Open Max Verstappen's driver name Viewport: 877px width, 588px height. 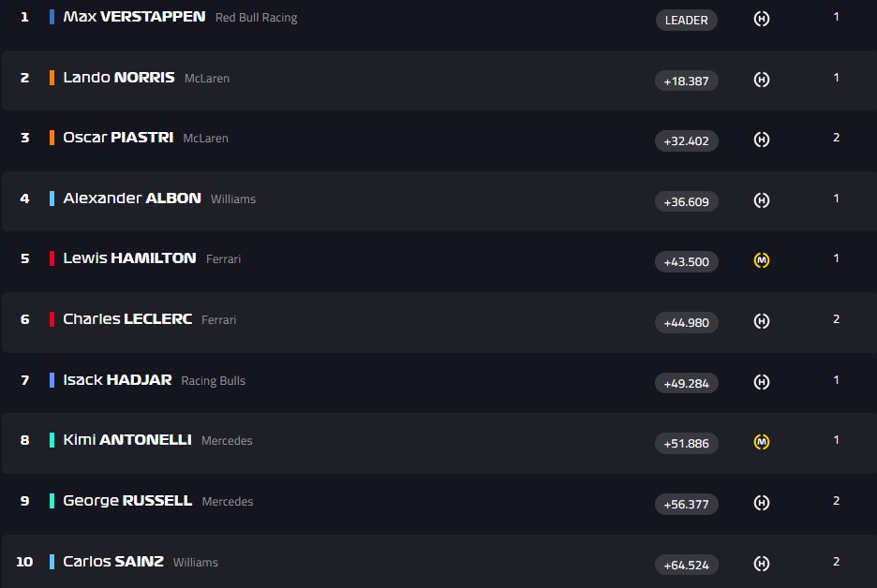(x=134, y=17)
